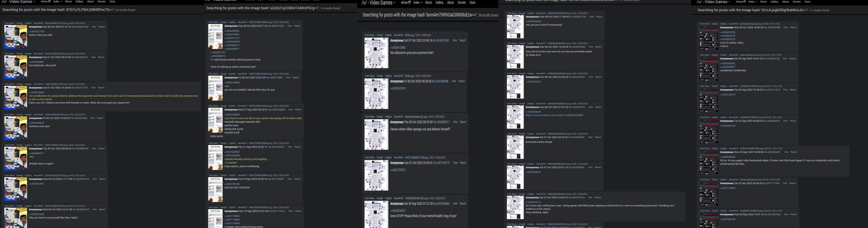The width and height of the screenshot is (868, 228).
Task: Click SauceNAO link above post No.653437624
Action: pyautogui.click(x=242, y=22)
